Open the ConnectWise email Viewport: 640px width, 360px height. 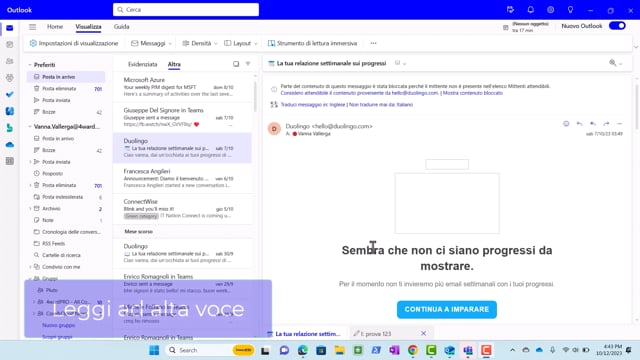(182, 209)
